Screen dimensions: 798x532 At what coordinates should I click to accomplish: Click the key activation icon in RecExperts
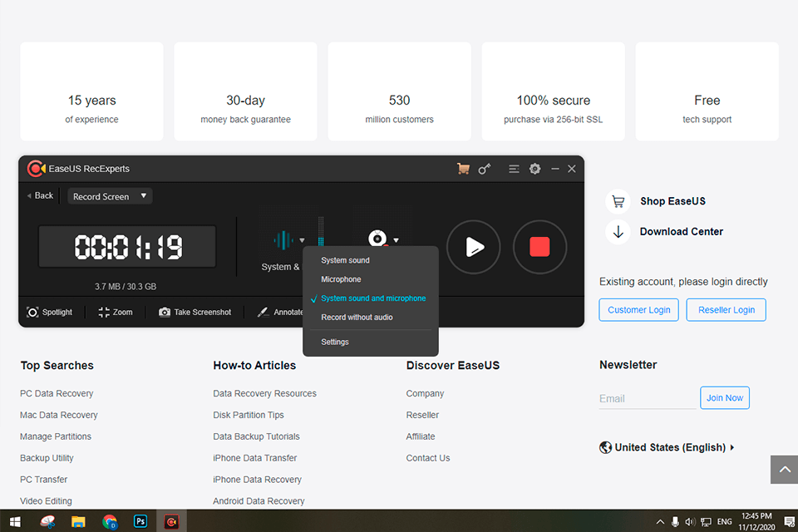pos(485,169)
